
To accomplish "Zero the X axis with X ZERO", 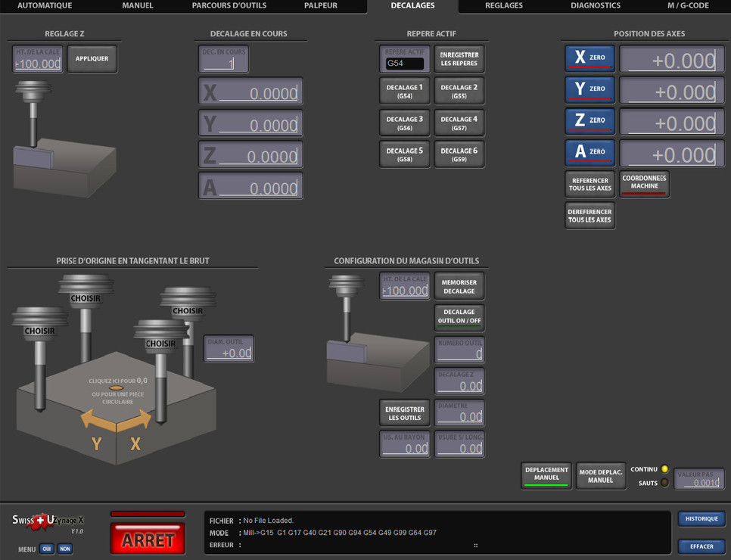I will click(x=589, y=58).
